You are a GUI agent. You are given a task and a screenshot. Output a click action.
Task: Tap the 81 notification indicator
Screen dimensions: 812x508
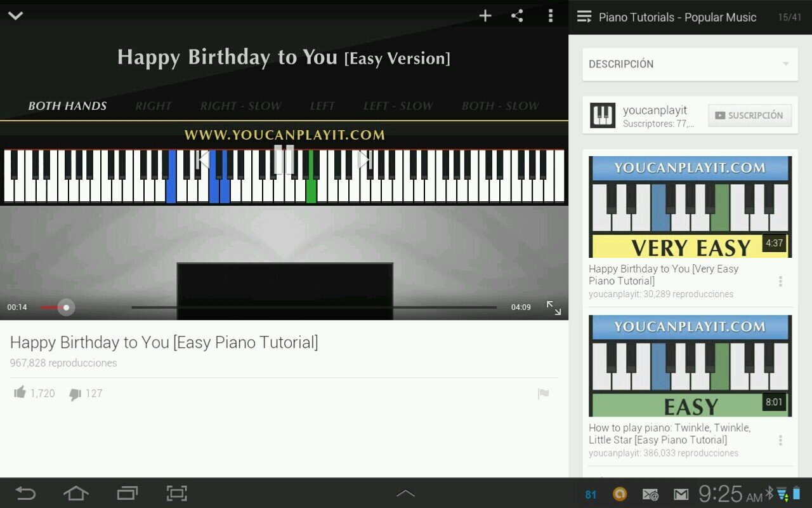[591, 495]
